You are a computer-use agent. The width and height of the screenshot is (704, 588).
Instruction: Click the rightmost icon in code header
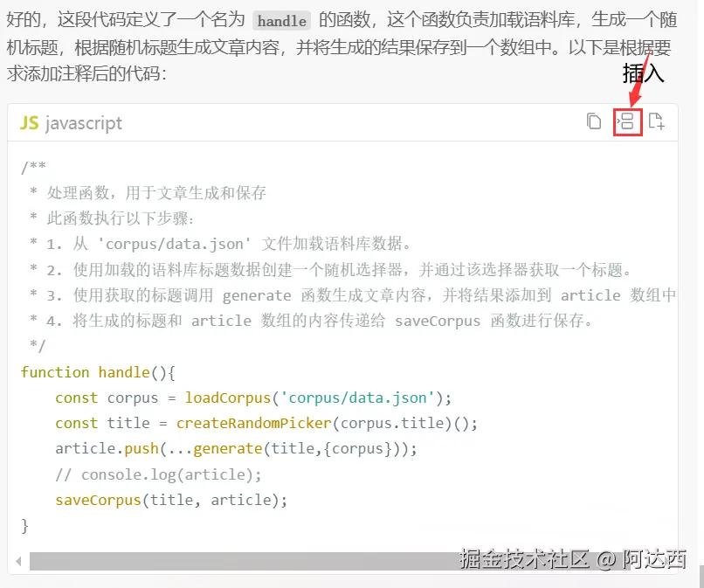(658, 121)
